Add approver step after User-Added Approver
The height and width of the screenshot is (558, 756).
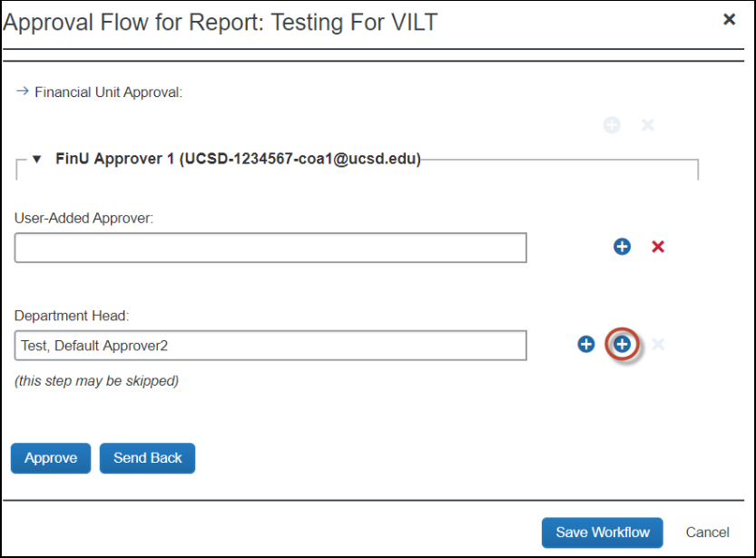[x=622, y=247]
